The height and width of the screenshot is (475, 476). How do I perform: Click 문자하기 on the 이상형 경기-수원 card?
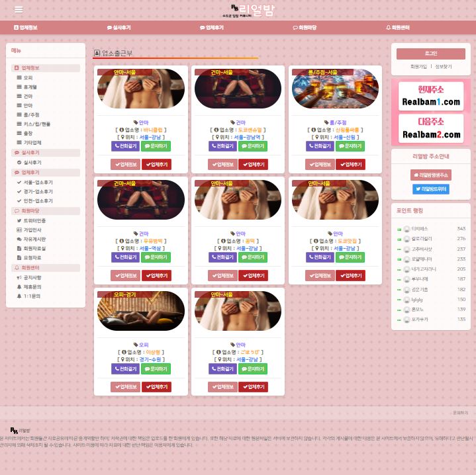[x=156, y=369]
